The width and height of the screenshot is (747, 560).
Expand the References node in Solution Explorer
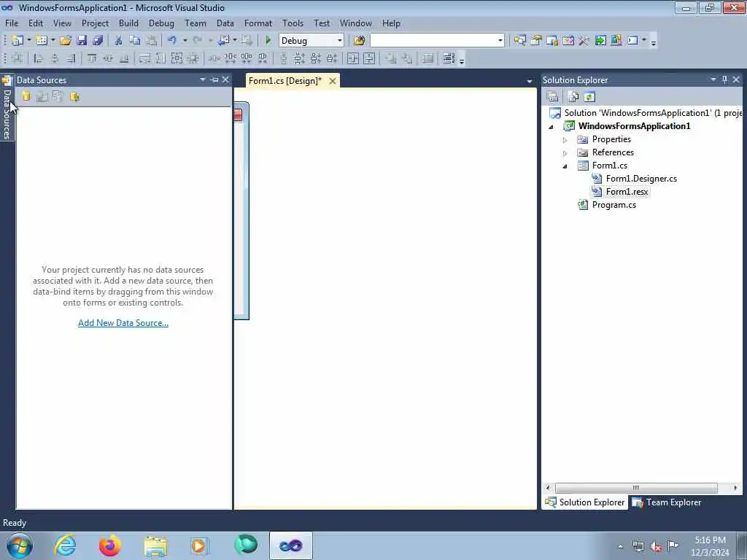click(565, 153)
